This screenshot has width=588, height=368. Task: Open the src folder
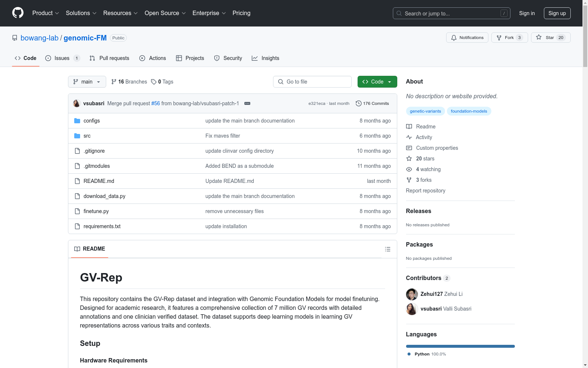coord(87,136)
